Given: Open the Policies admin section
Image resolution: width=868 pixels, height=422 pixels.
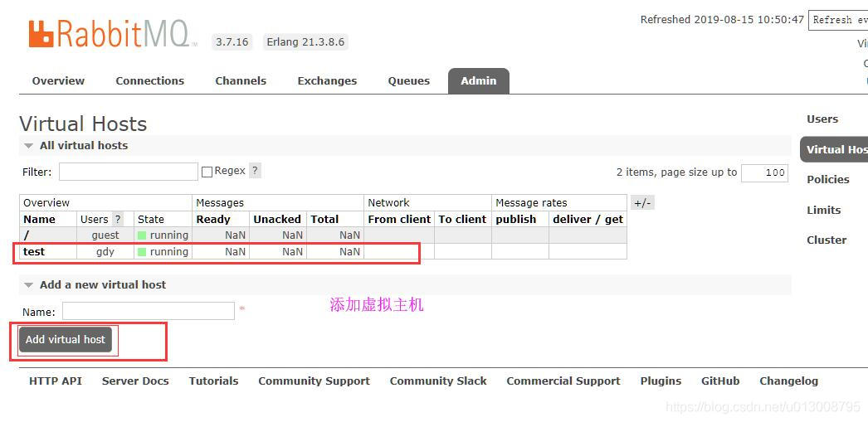Looking at the screenshot, I should coord(827,179).
